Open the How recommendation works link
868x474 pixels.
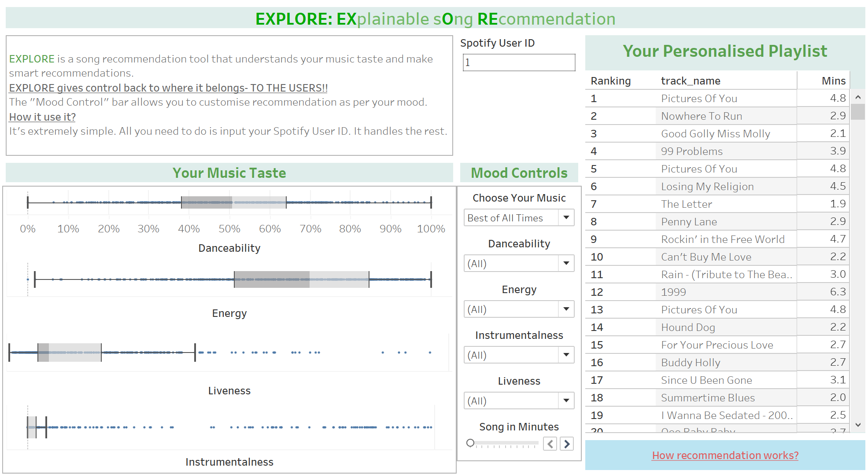point(725,456)
